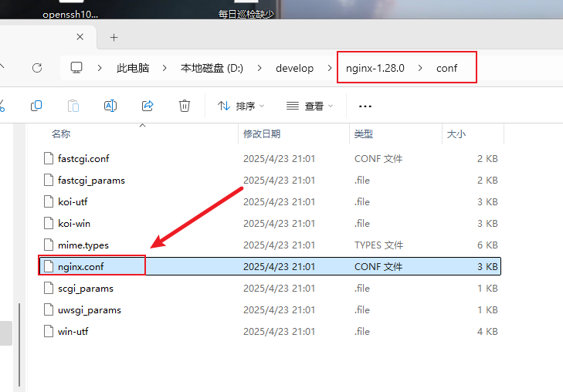Open the 排序 sort dropdown
This screenshot has height=392, width=563.
pyautogui.click(x=241, y=106)
